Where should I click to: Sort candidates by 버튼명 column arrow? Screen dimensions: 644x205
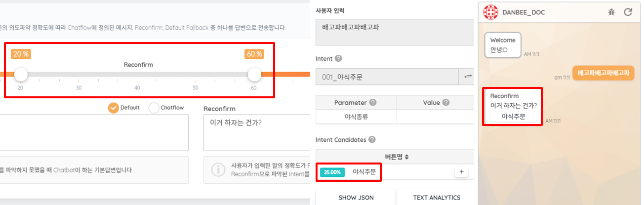click(406, 157)
